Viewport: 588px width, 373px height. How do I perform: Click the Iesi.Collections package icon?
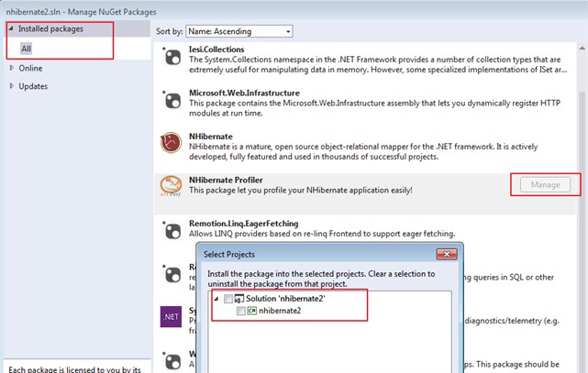pyautogui.click(x=172, y=58)
